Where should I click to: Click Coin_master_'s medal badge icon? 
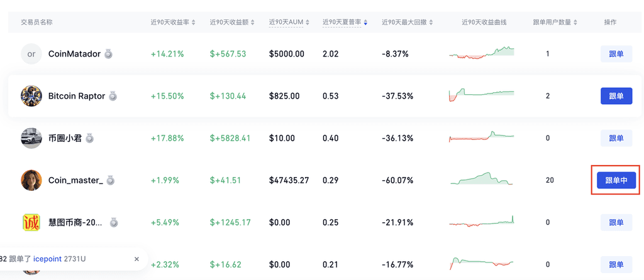click(x=111, y=180)
